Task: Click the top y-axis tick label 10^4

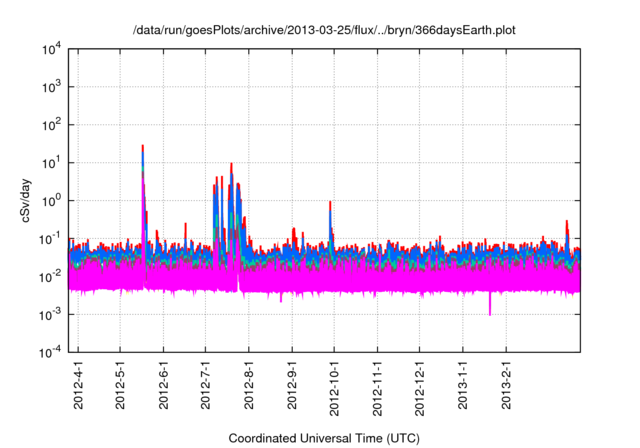Action: pos(50,49)
